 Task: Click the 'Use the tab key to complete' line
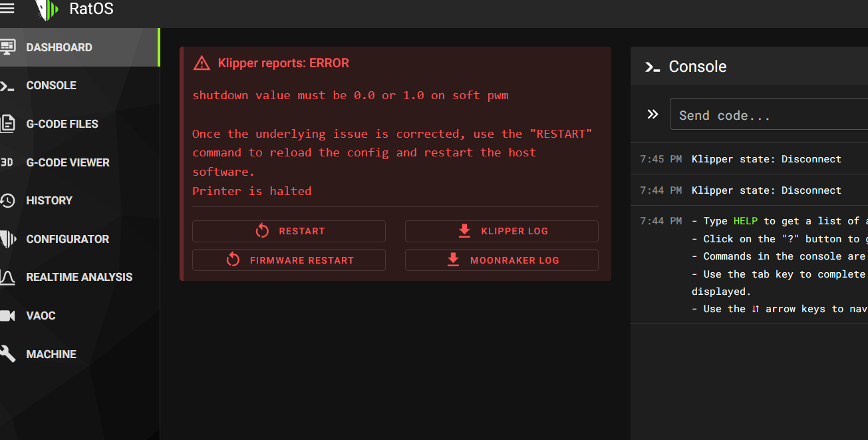pos(780,274)
